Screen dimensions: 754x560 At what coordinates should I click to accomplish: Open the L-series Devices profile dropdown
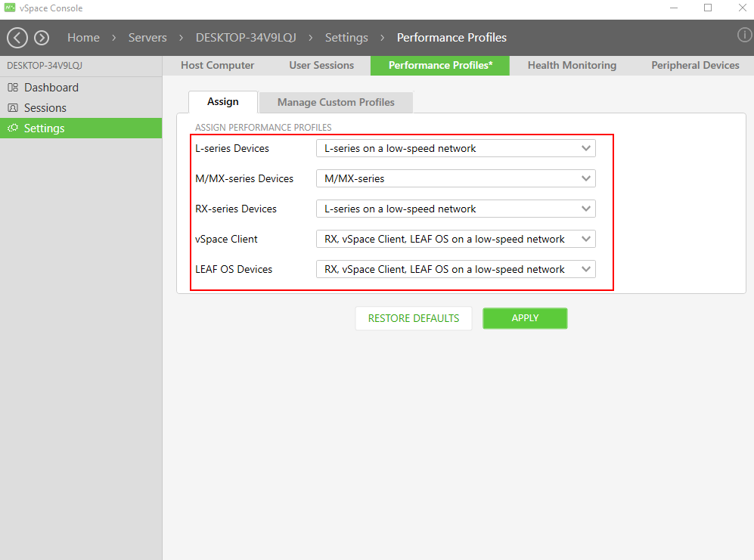click(x=456, y=148)
